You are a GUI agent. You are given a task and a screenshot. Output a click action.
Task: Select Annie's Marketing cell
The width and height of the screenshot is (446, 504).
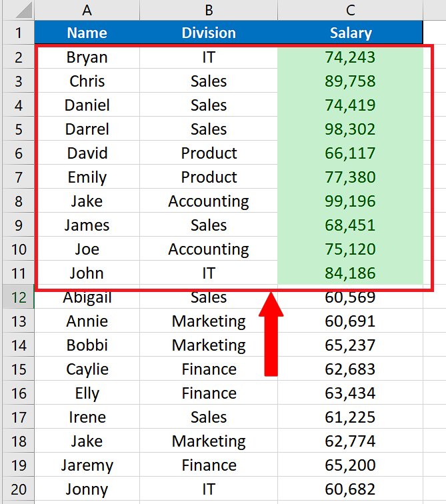point(209,321)
